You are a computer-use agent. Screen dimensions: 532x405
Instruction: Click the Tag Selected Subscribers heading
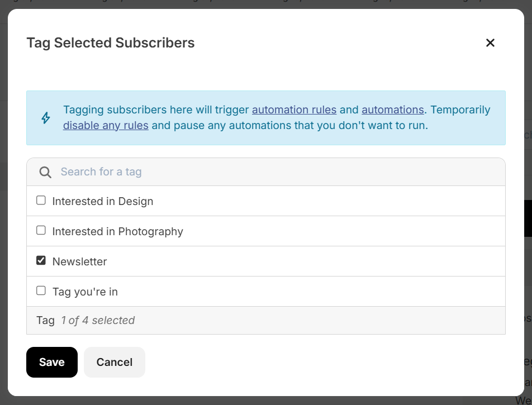point(111,43)
